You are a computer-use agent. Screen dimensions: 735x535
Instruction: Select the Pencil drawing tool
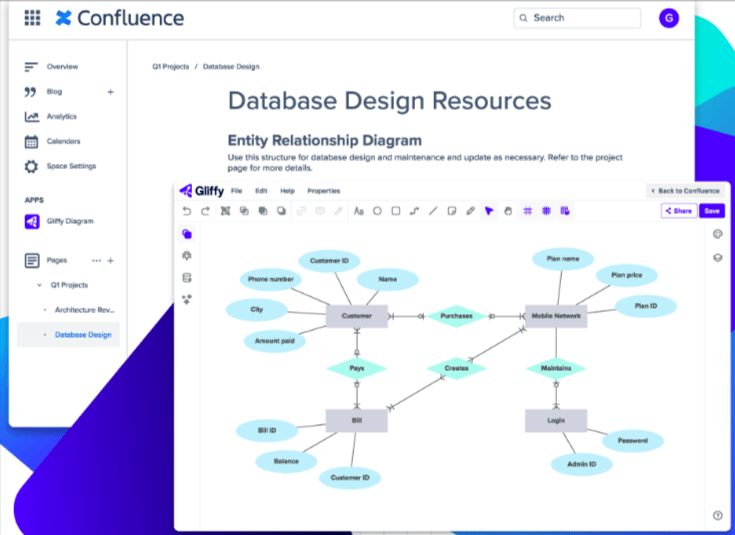pos(471,211)
